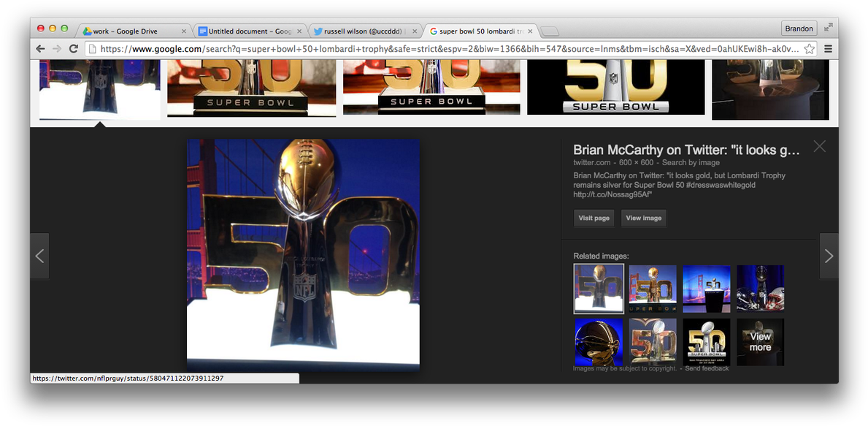
Task: Click the View more related images tile
Action: click(760, 342)
